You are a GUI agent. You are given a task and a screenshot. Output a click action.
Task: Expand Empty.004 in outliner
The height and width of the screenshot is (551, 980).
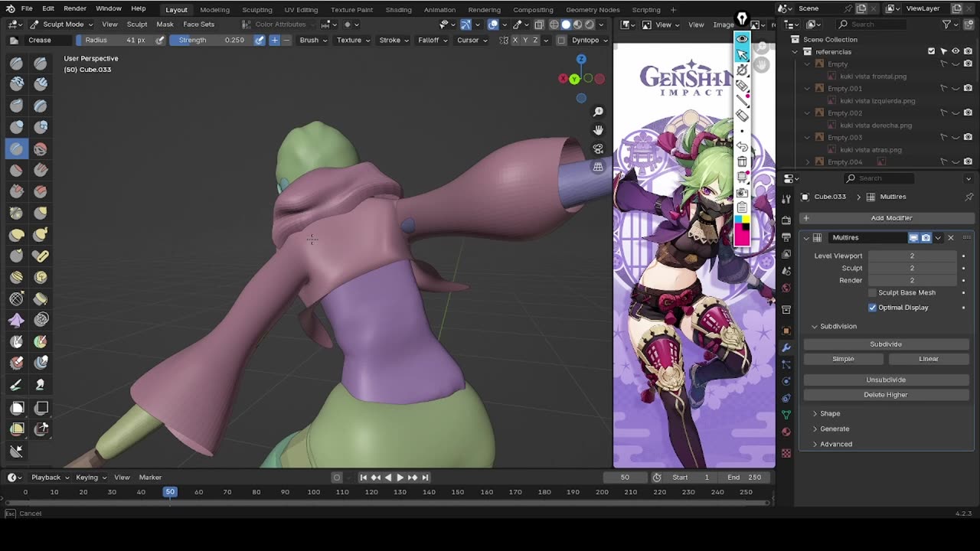(x=807, y=162)
